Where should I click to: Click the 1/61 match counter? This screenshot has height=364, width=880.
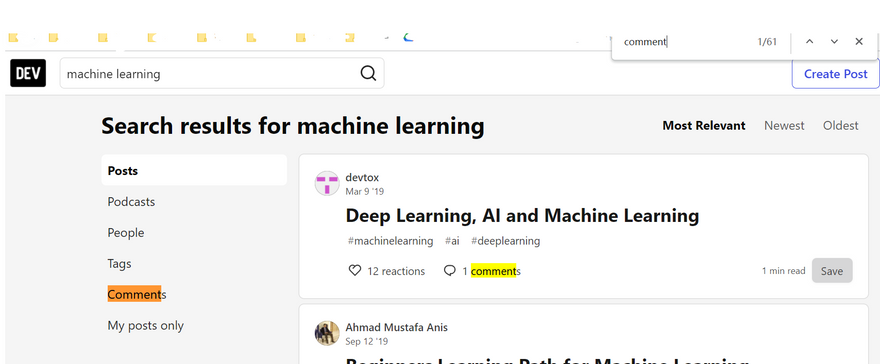tap(767, 42)
